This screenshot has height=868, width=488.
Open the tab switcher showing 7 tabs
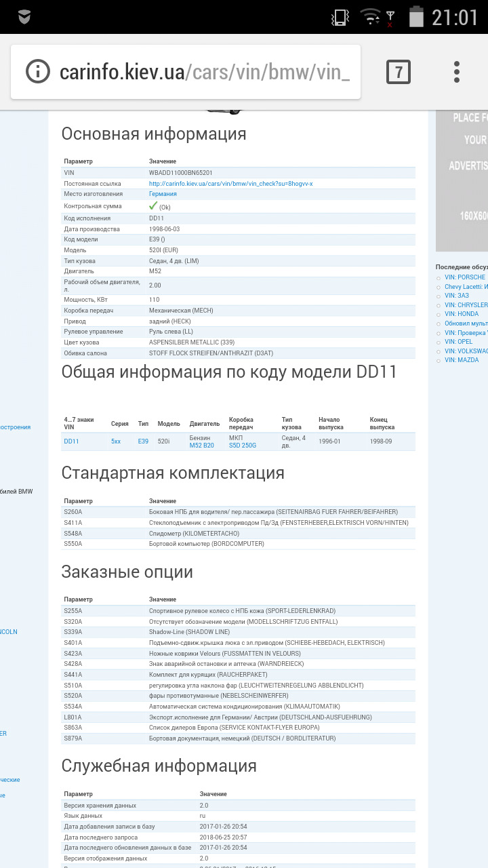coord(399,72)
